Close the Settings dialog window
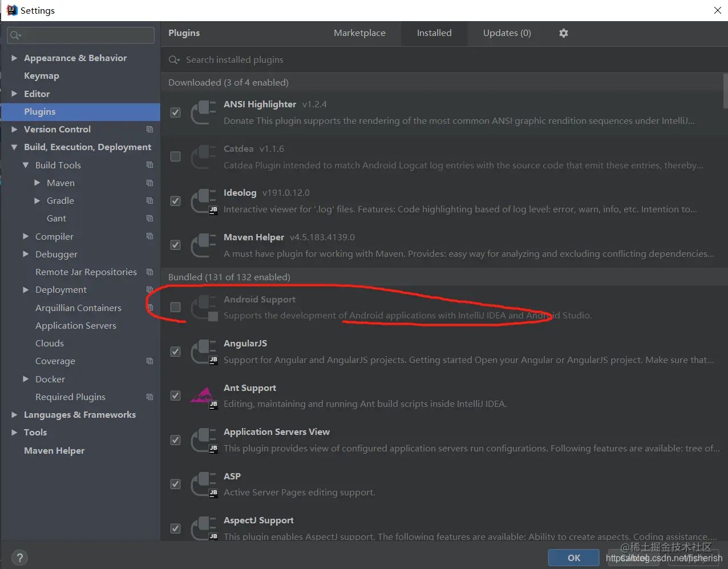728x569 pixels. (718, 10)
